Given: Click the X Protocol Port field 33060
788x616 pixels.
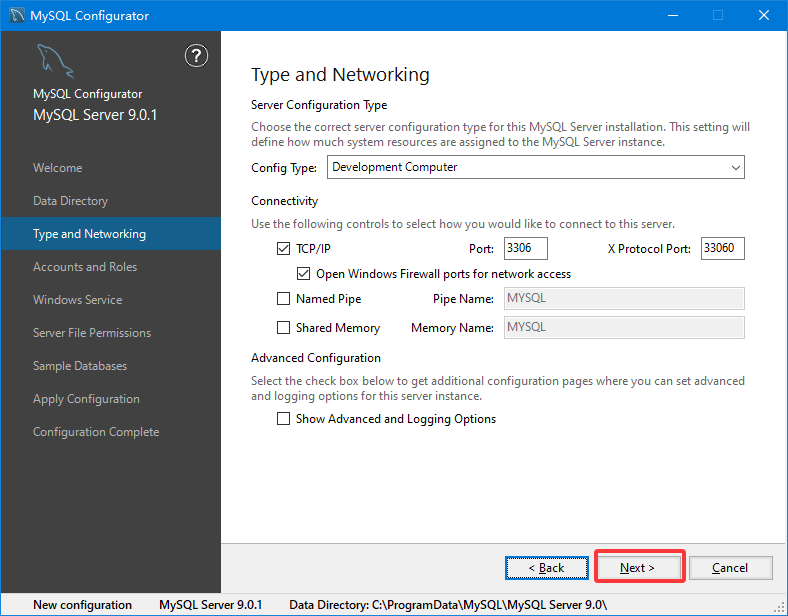Looking at the screenshot, I should [x=723, y=249].
